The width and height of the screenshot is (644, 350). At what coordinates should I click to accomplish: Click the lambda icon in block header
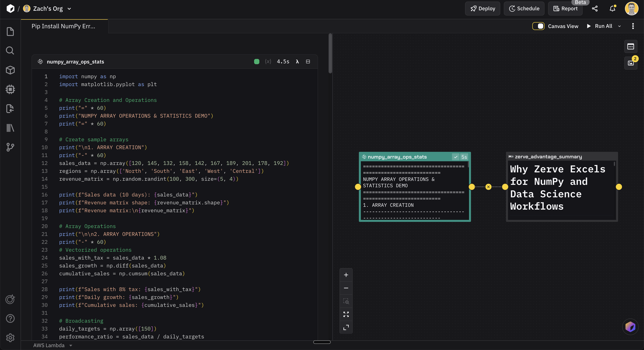[297, 62]
